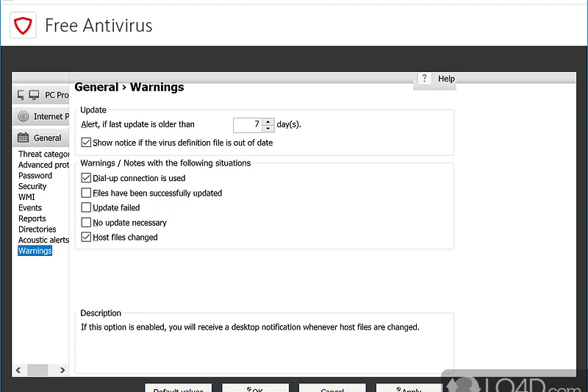Select Threat categories in the tree
Viewport: 588px width, 392px height.
point(43,154)
